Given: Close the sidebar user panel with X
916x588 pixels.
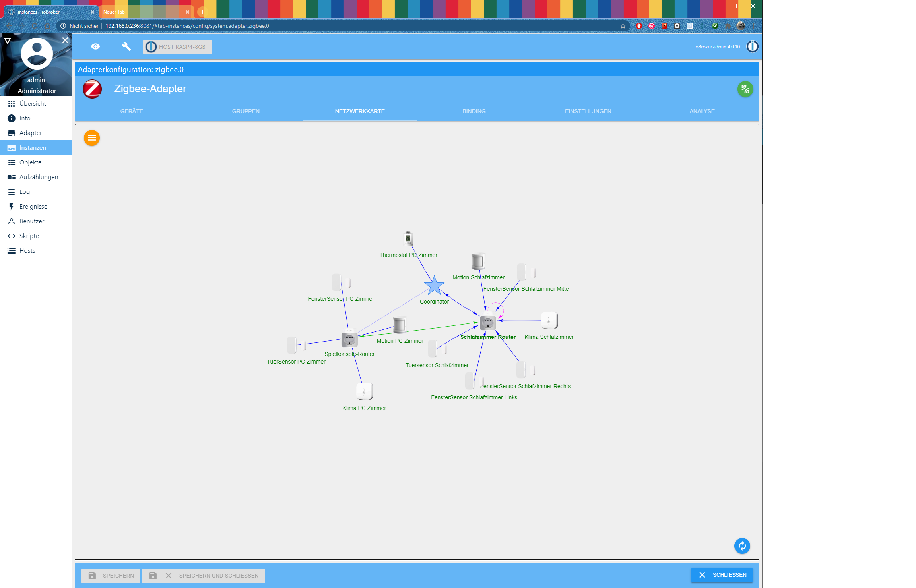Looking at the screenshot, I should (65, 40).
